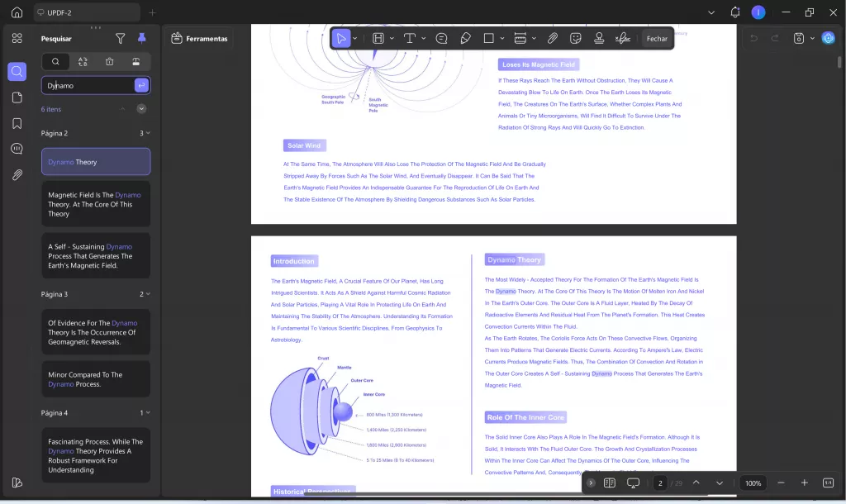Click the panel layout icon at sidebar bottom
The image size is (846, 504).
click(x=17, y=483)
